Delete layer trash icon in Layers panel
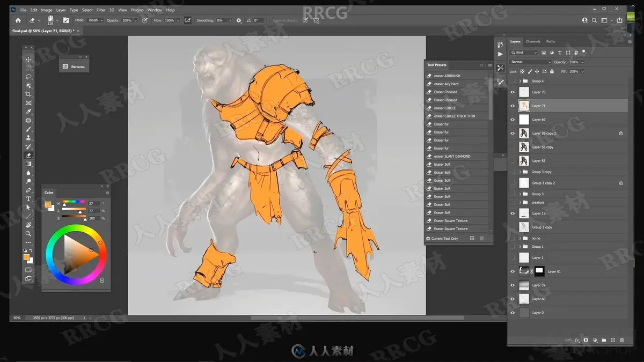Screen dimensions: 644x362 [622, 340]
